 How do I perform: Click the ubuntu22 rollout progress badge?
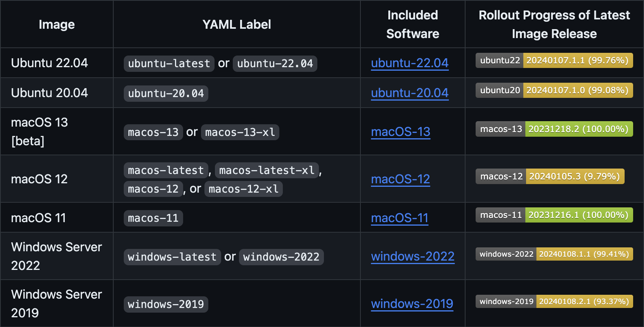(554, 60)
